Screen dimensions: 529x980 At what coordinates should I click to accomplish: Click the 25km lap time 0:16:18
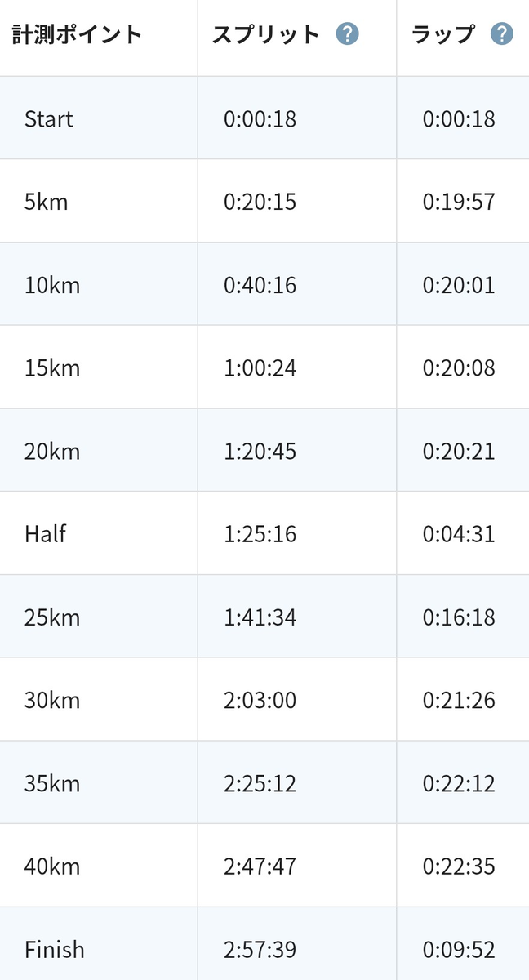coord(459,617)
